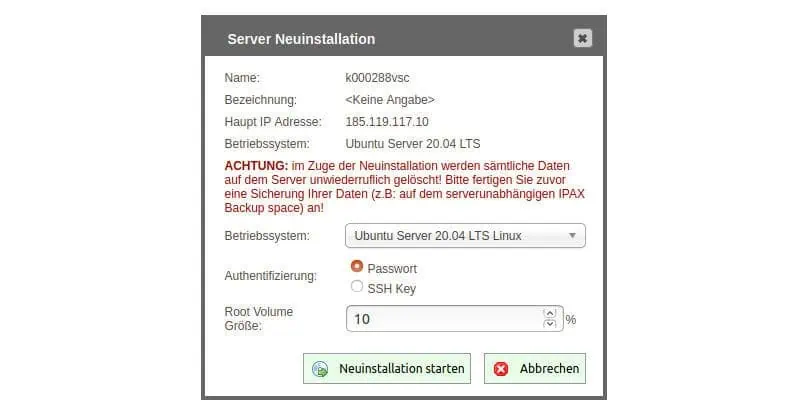Image resolution: width=785 pixels, height=414 pixels.
Task: Click the SSH Key label text
Action: [x=391, y=289]
